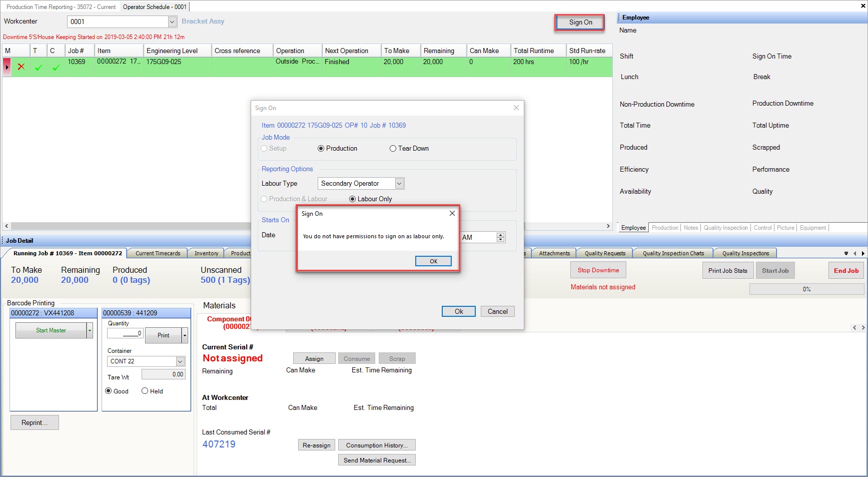868x477 pixels.
Task: Select barcode entry 00000539 : 441209
Action: tap(146, 313)
